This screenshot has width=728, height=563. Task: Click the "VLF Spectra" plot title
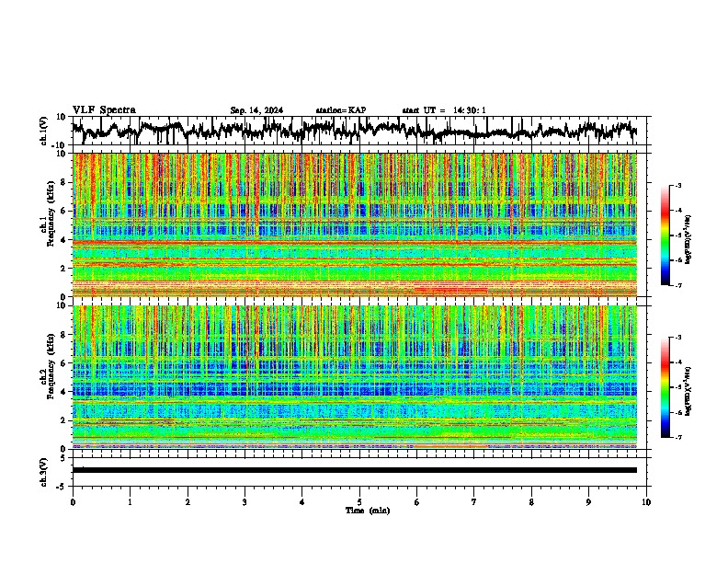click(x=104, y=110)
